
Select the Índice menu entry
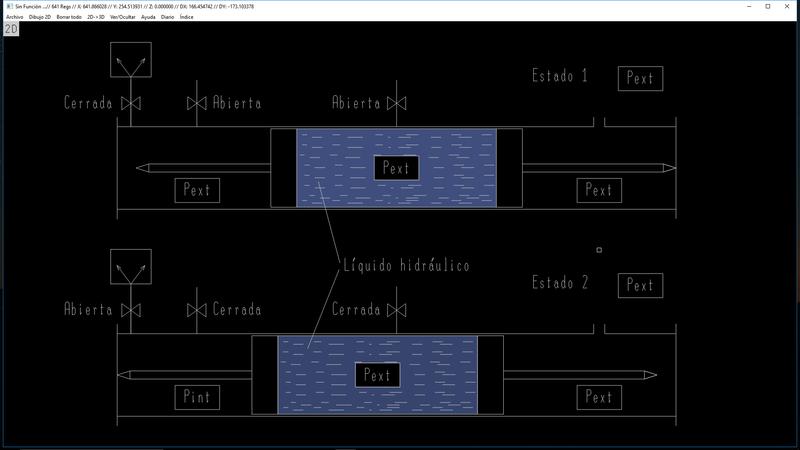186,17
